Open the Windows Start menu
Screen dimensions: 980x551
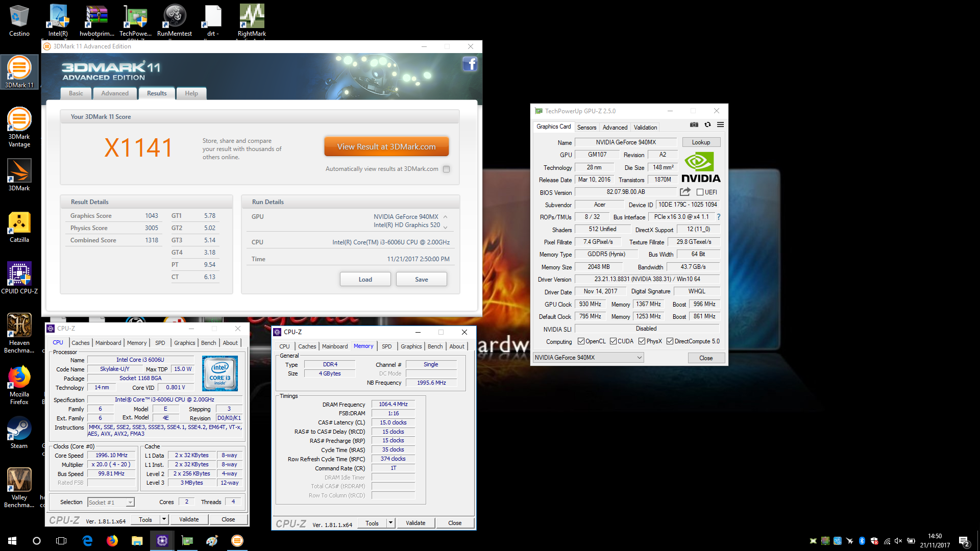(12, 541)
